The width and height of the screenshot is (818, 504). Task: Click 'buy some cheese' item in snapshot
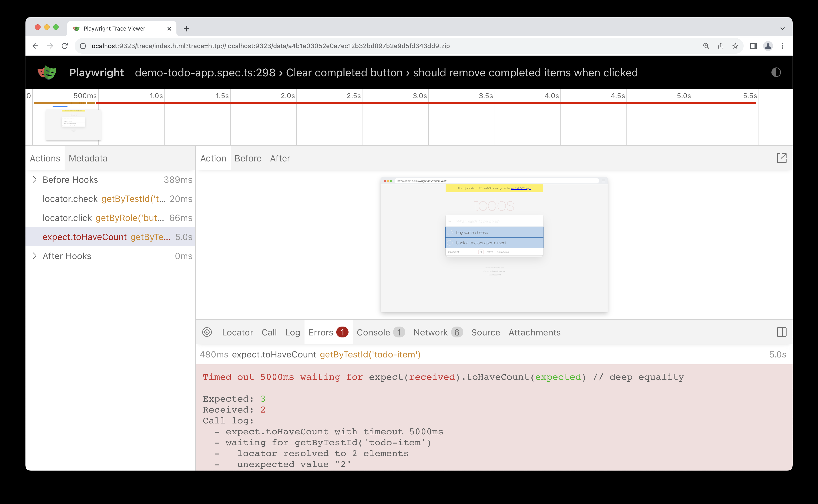click(x=494, y=232)
